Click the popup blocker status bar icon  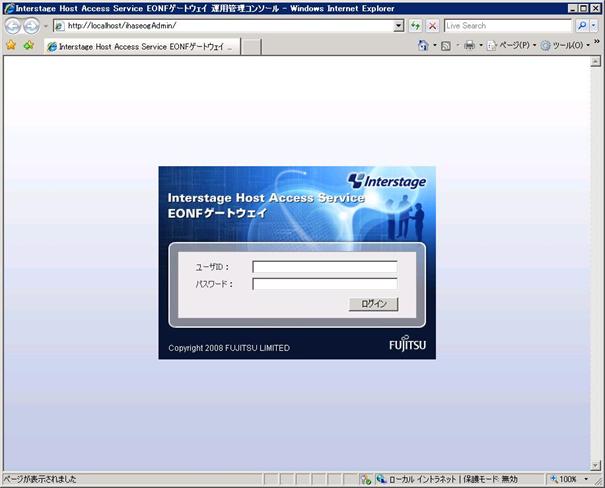pos(365,480)
